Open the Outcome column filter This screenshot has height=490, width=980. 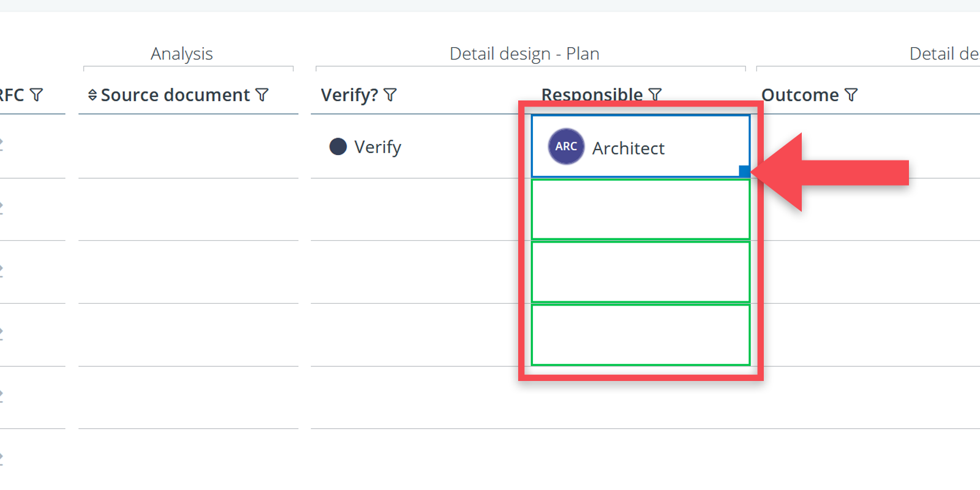pyautogui.click(x=851, y=95)
